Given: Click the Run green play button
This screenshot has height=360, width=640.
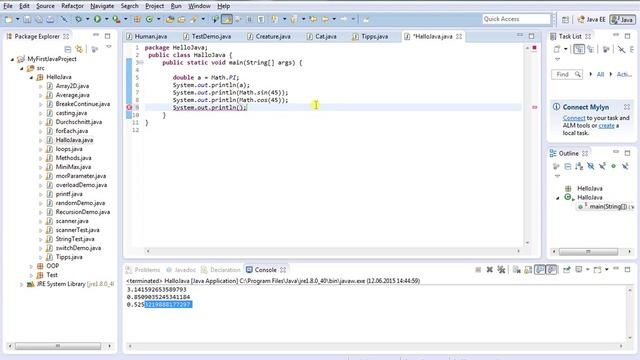Looking at the screenshot, I should coord(97,19).
